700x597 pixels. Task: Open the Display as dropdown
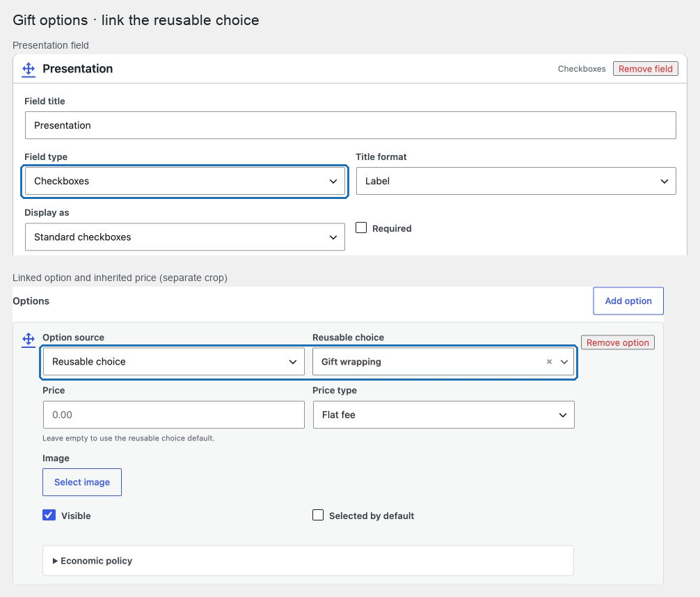185,237
